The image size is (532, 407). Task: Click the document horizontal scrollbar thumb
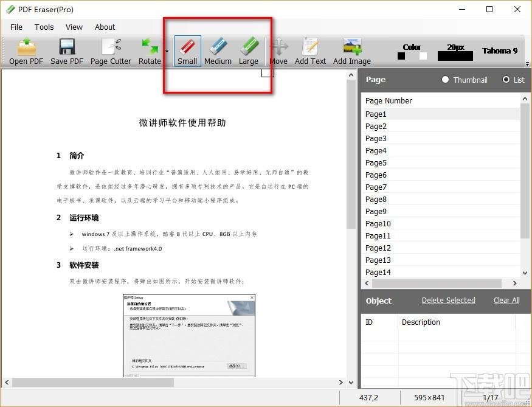pyautogui.click(x=93, y=383)
